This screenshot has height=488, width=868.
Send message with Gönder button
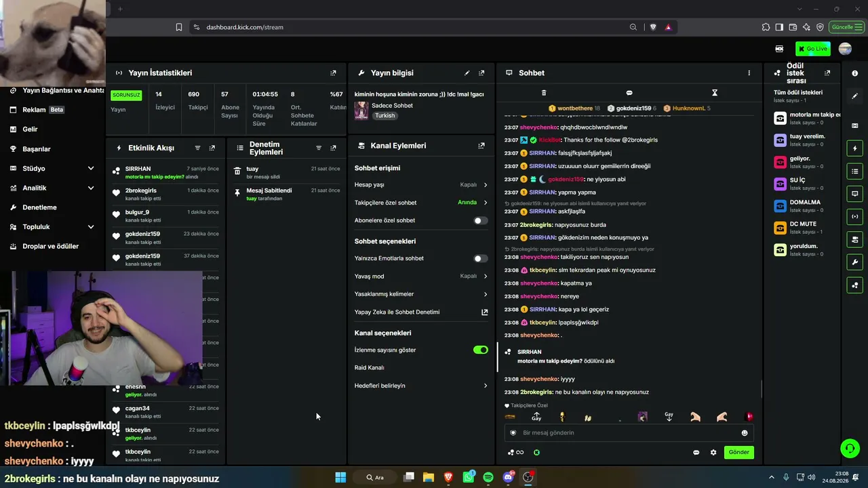[x=738, y=452]
